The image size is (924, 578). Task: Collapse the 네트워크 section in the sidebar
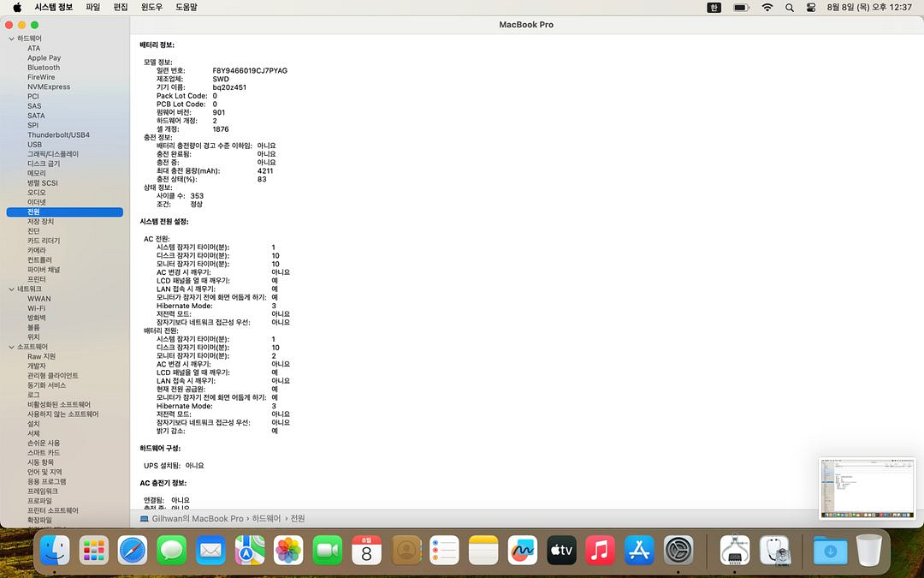click(11, 289)
